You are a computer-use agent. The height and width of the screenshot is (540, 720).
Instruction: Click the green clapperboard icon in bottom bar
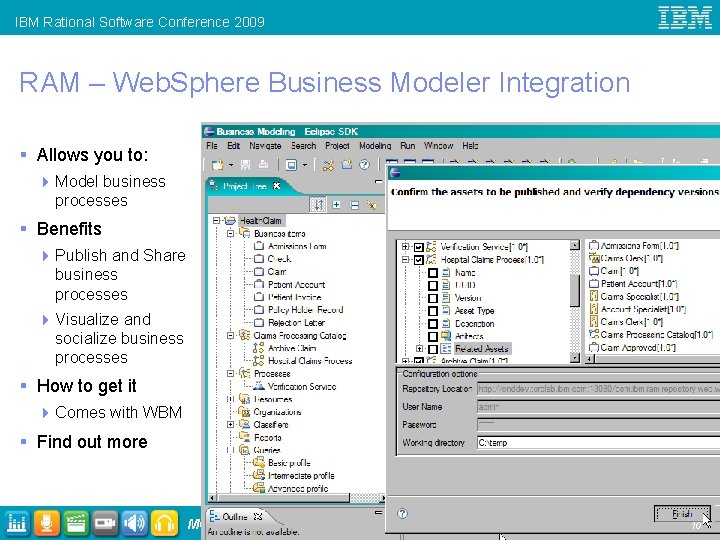pos(76,523)
